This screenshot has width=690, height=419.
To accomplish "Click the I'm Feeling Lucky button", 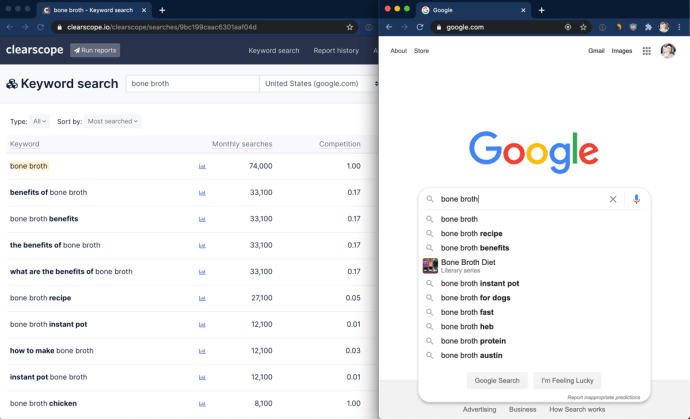I will coord(567,380).
